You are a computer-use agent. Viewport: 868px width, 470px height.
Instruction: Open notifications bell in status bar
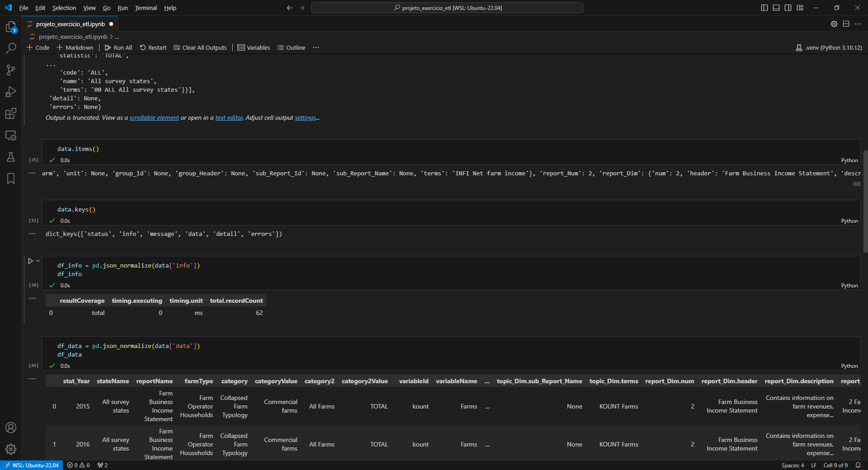[858, 465]
